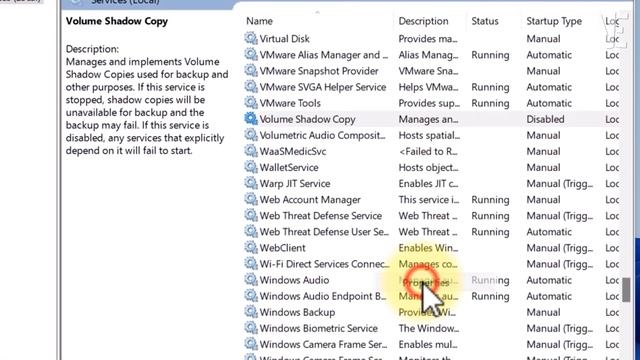The image size is (640, 360).
Task: Sort by the Startup Type column header
Action: [554, 21]
